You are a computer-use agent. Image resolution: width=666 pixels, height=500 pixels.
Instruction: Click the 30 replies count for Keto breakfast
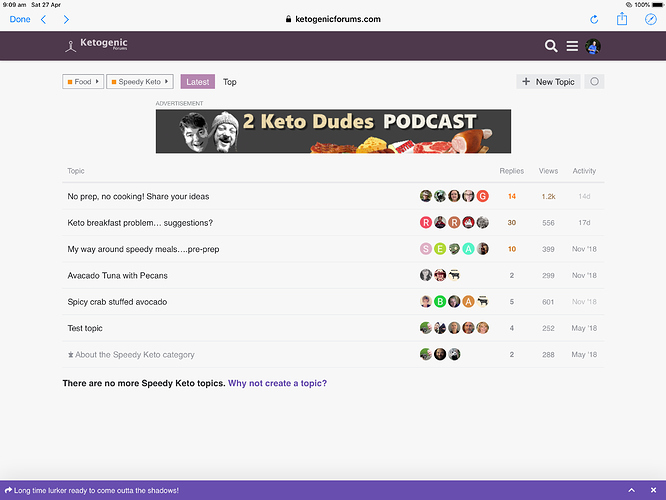[x=512, y=223]
